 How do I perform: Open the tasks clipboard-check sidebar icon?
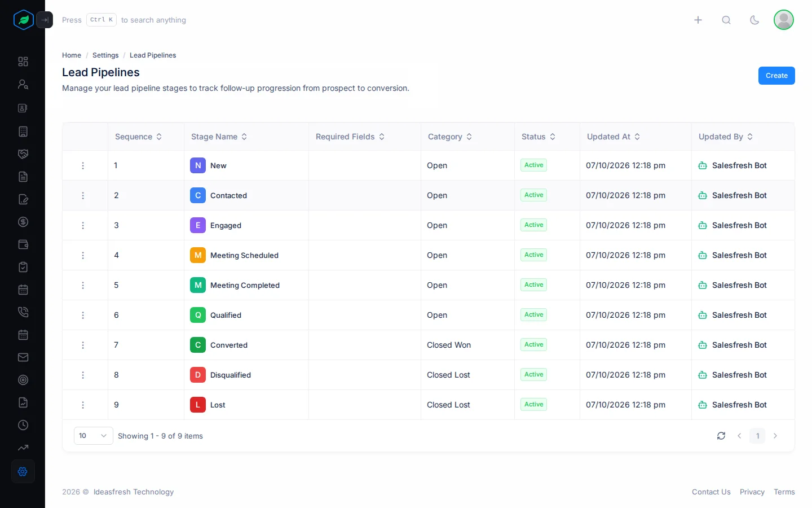(x=23, y=267)
